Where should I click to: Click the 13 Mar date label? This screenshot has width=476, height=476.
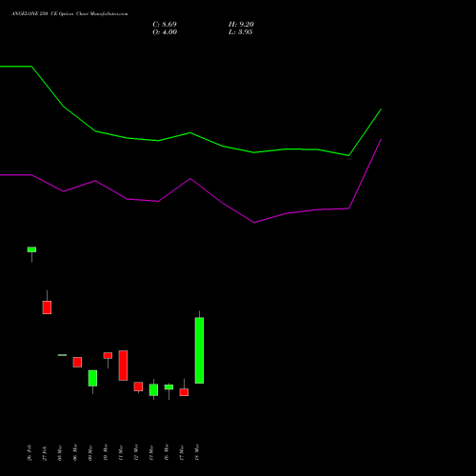[151, 452]
